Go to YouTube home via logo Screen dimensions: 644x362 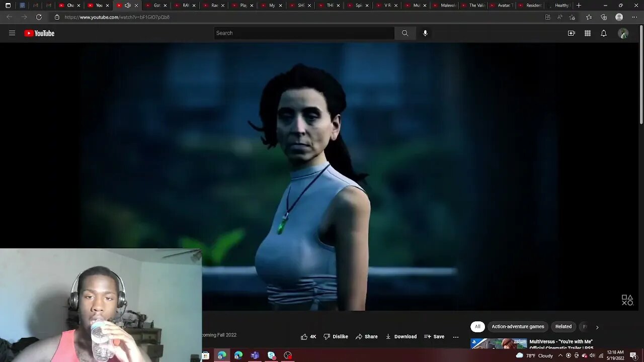click(x=39, y=33)
